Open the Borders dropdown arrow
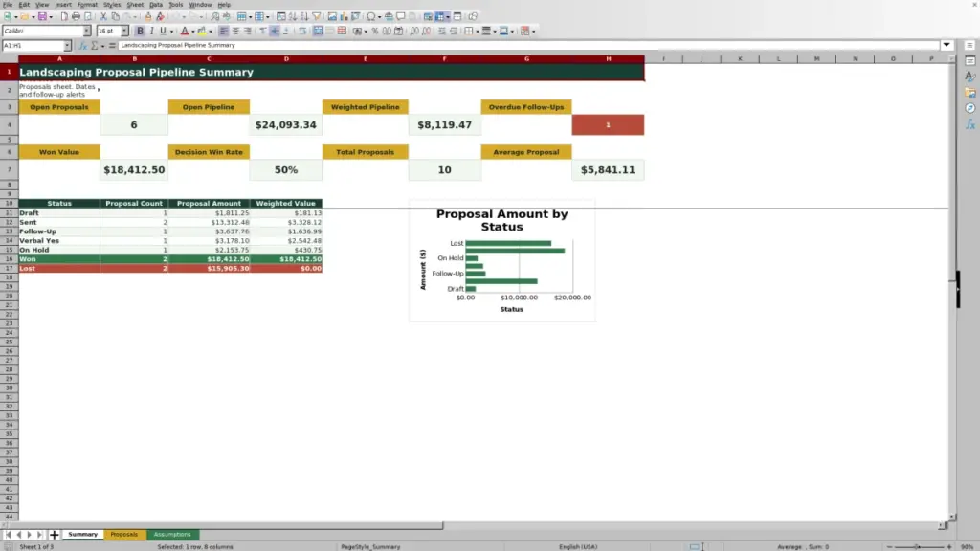 click(x=478, y=32)
